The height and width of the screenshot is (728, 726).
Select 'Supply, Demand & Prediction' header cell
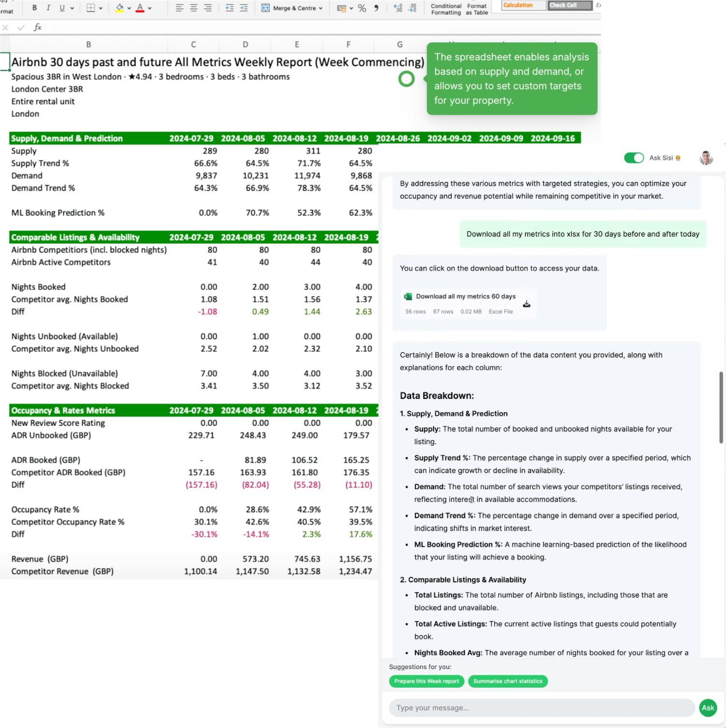click(67, 138)
